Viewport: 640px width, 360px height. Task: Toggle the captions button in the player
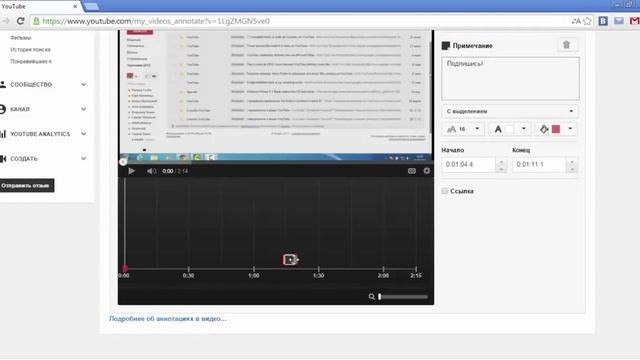pos(412,171)
